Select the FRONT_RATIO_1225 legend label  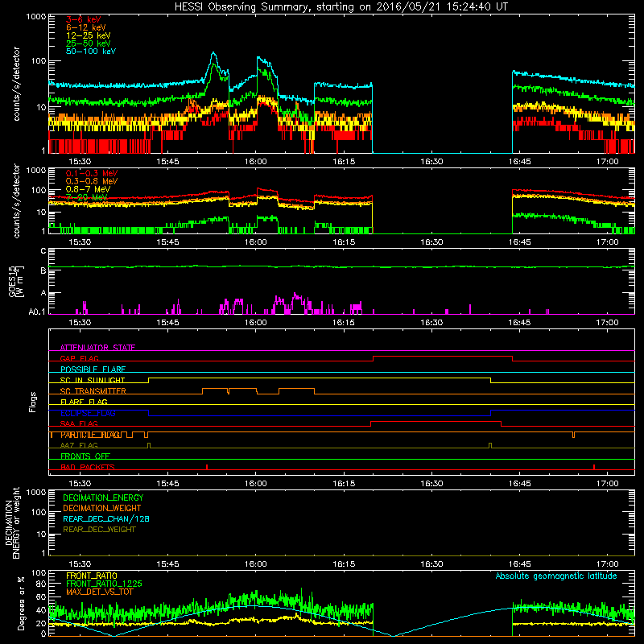click(x=105, y=584)
